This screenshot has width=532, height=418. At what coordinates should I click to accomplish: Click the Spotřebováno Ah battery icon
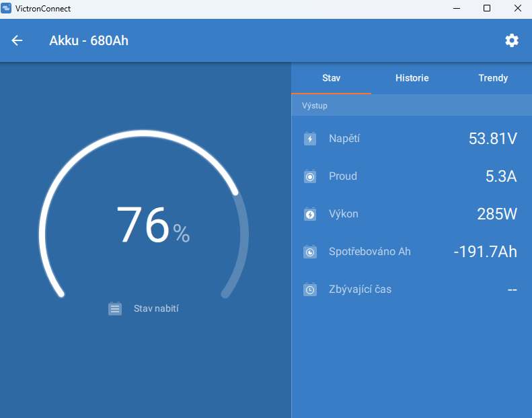tap(310, 252)
